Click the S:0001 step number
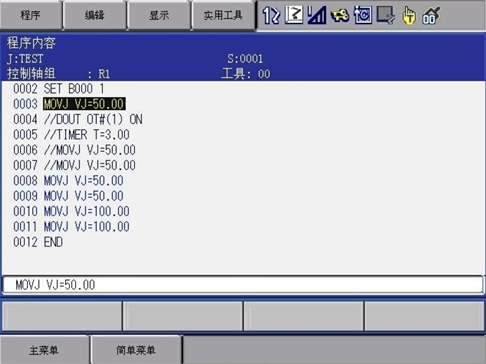486x364 pixels. [x=245, y=59]
